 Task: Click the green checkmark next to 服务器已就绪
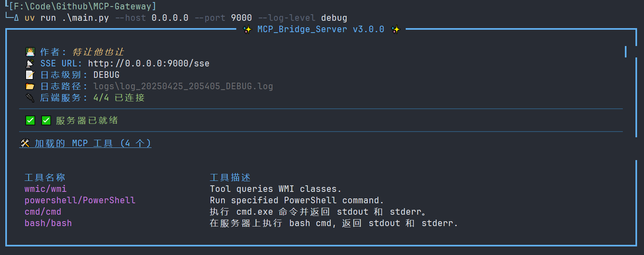[46, 121]
